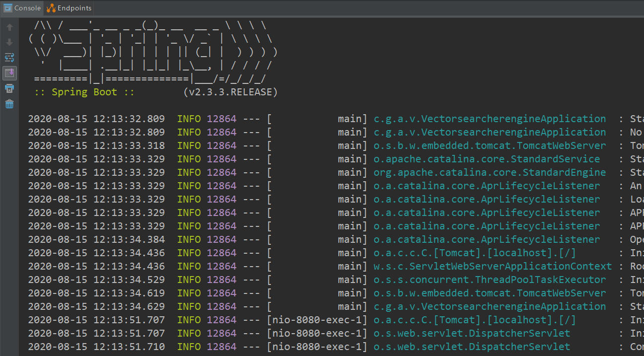Click the Up the Stack Trace arrow
Image resolution: width=644 pixels, height=356 pixels.
(9, 27)
